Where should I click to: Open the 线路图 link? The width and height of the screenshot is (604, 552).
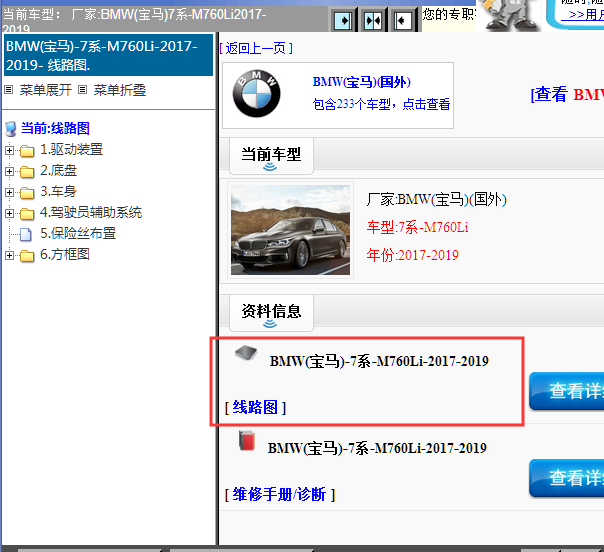pos(255,407)
